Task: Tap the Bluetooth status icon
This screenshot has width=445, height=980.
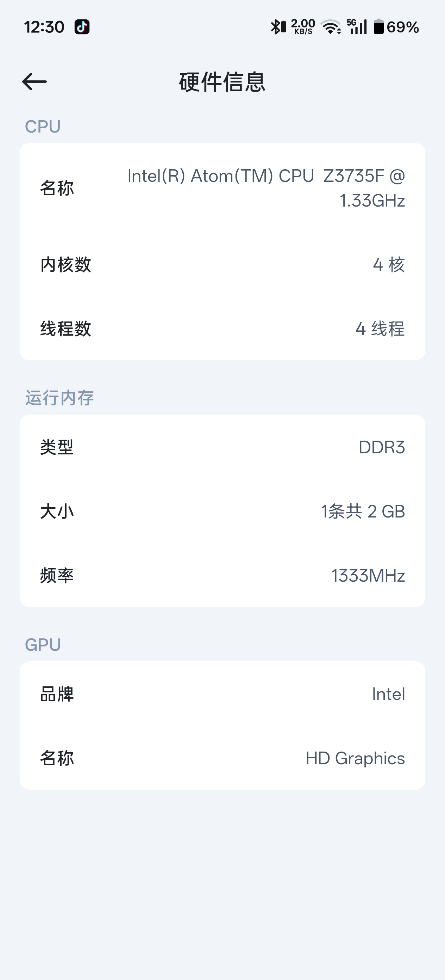Action: [x=278, y=27]
